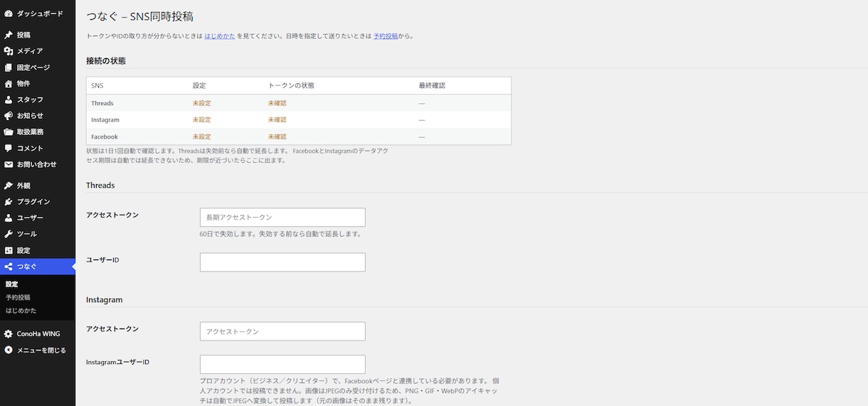Click 未確認 in the Facebook row
The height and width of the screenshot is (406, 868).
click(x=277, y=137)
